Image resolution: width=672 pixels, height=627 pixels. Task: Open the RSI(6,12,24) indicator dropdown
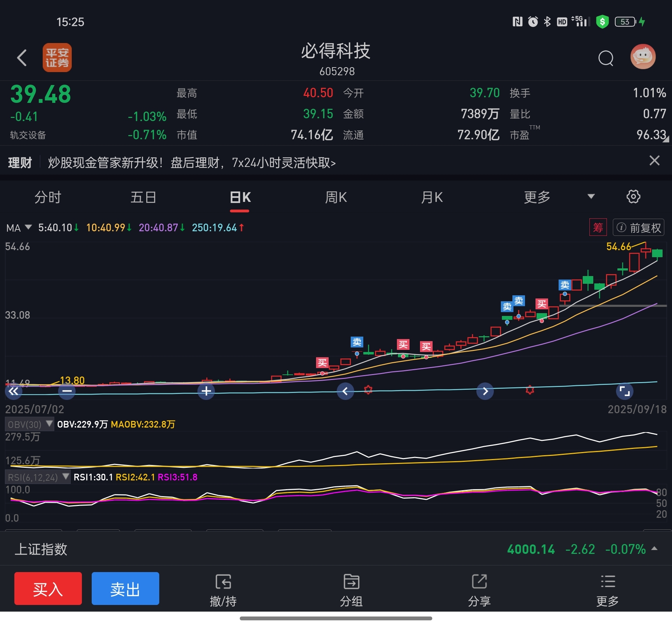coord(38,477)
